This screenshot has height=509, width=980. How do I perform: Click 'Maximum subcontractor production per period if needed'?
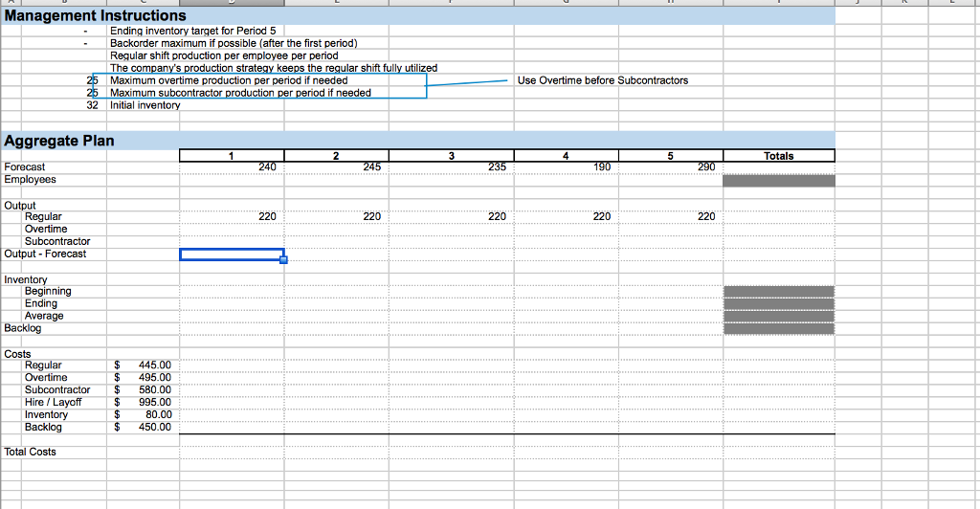click(240, 93)
